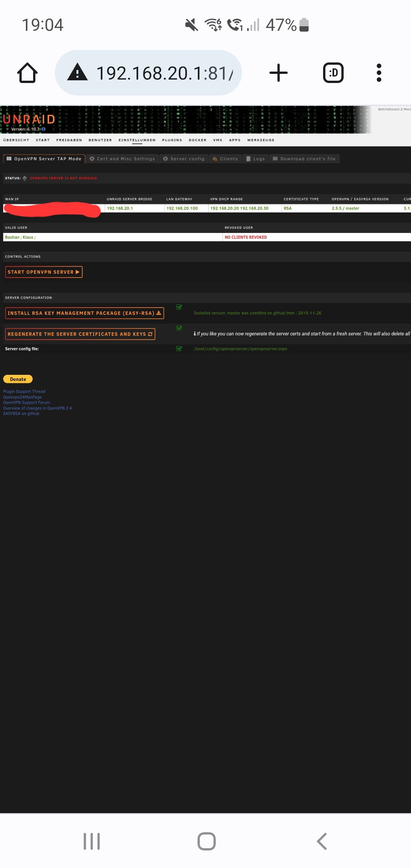This screenshot has height=868, width=411.
Task: Click the Unraid logo
Action: (29, 120)
